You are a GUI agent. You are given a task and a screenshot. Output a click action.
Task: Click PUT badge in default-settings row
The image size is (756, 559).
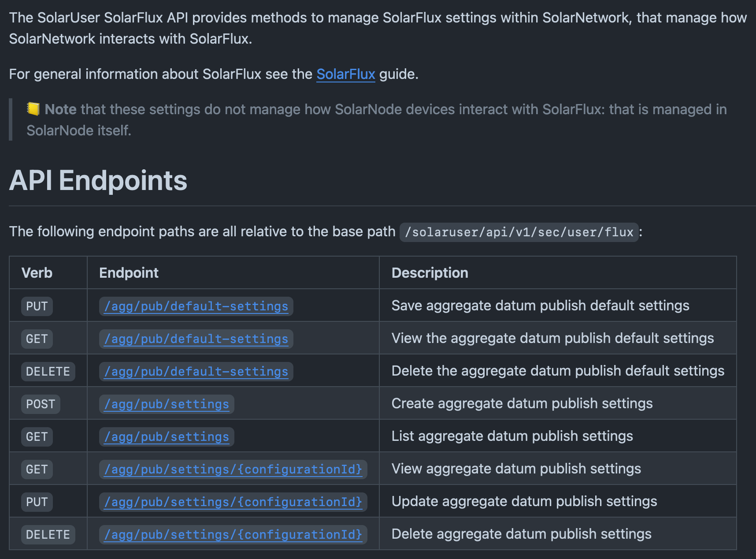tap(37, 306)
